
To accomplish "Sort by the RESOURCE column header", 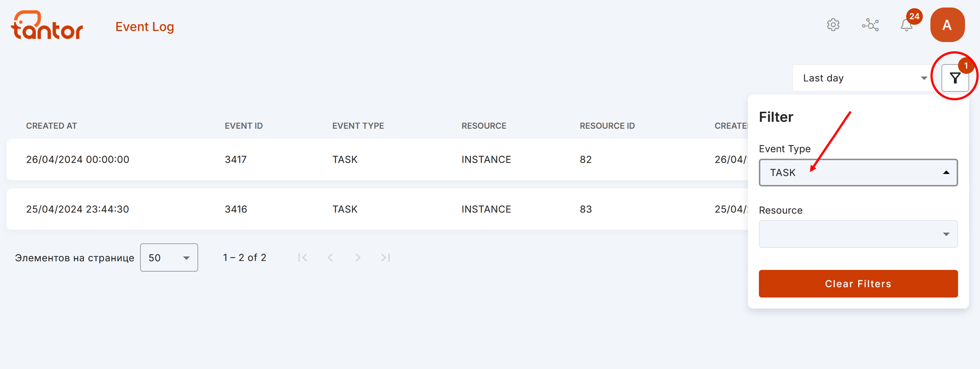I will [x=484, y=126].
